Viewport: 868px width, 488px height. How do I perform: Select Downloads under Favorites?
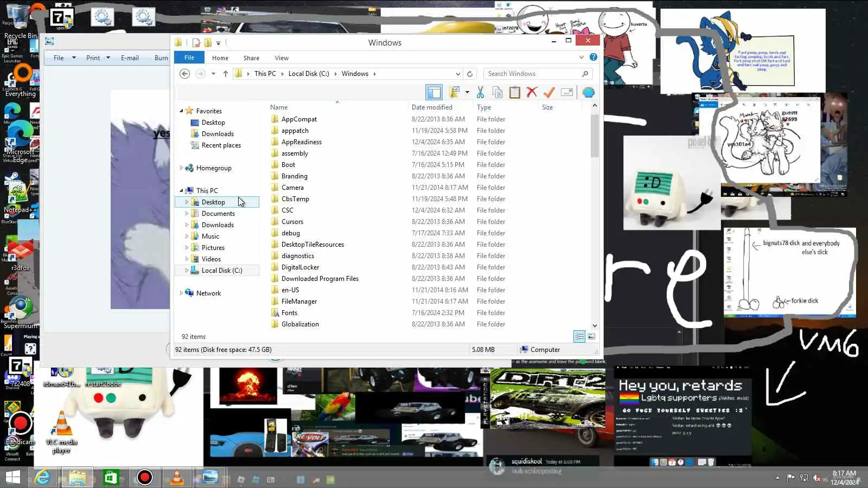point(218,134)
